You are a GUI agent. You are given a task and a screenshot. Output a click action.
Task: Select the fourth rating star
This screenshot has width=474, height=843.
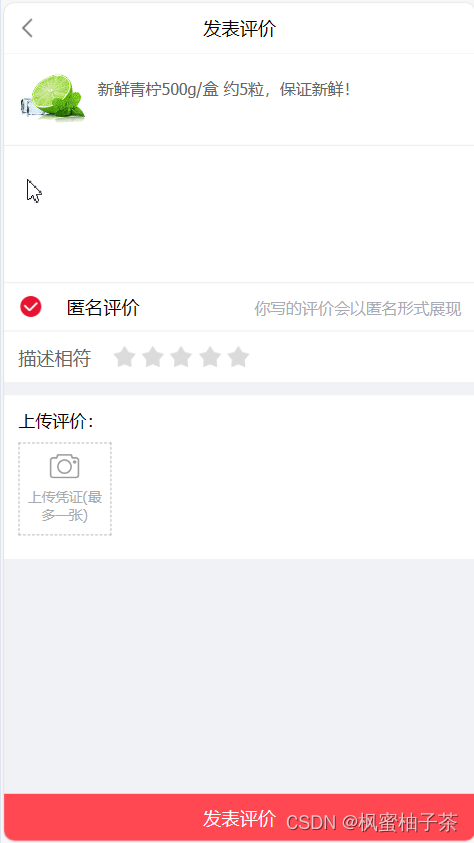pyautogui.click(x=210, y=357)
